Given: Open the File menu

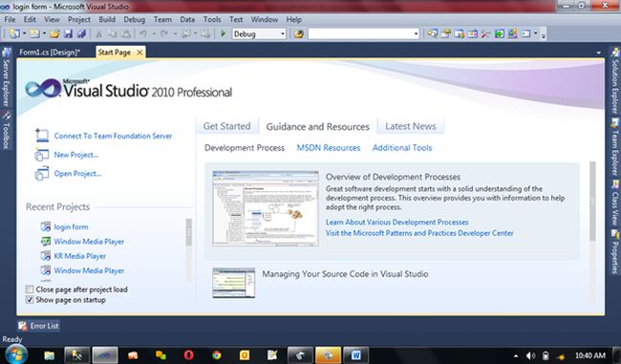Looking at the screenshot, I should point(10,19).
